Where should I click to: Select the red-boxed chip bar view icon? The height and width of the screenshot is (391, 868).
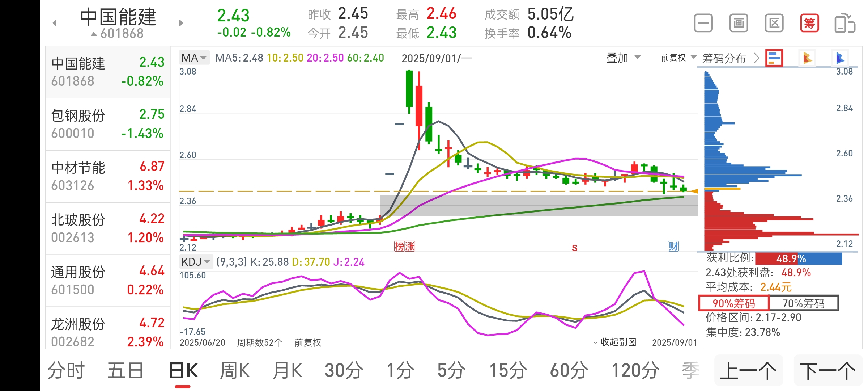click(x=774, y=58)
